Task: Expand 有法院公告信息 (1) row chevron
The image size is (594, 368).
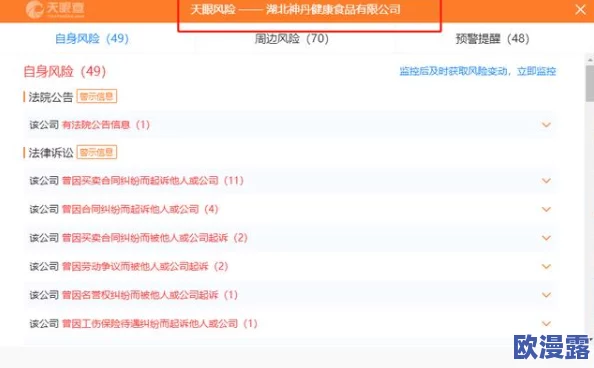Action: (x=546, y=125)
